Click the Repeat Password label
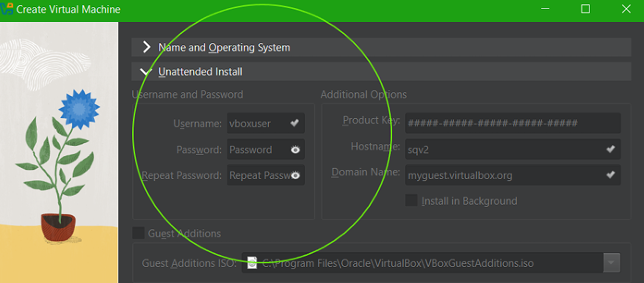The width and height of the screenshot is (644, 283). (182, 175)
